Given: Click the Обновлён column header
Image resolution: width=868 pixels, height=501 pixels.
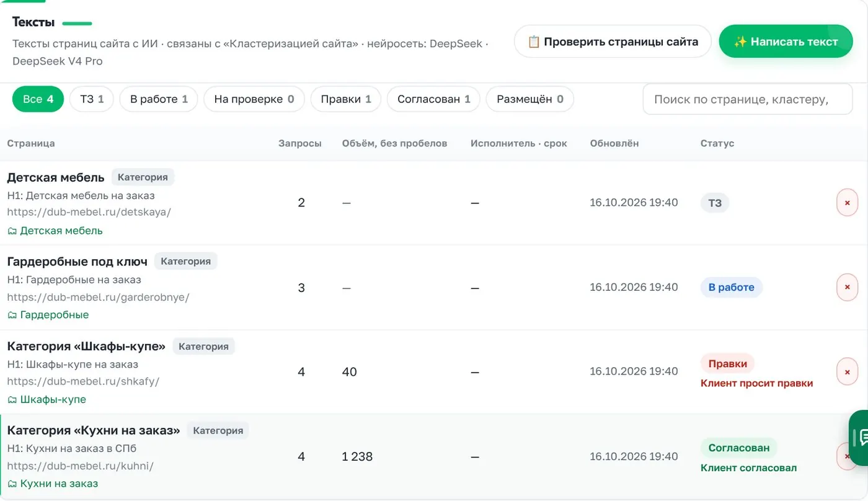Looking at the screenshot, I should pos(614,143).
